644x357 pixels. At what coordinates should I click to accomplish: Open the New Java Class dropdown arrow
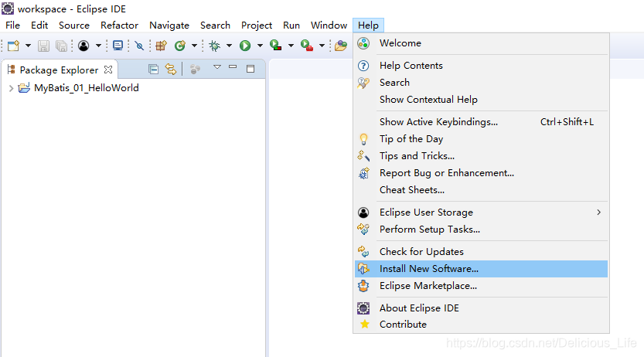[194, 46]
